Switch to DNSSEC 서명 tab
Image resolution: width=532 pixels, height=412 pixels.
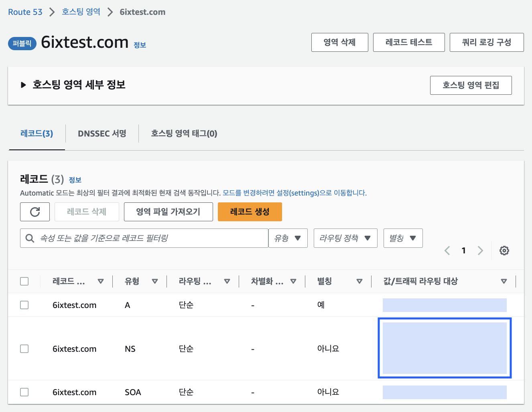point(102,133)
